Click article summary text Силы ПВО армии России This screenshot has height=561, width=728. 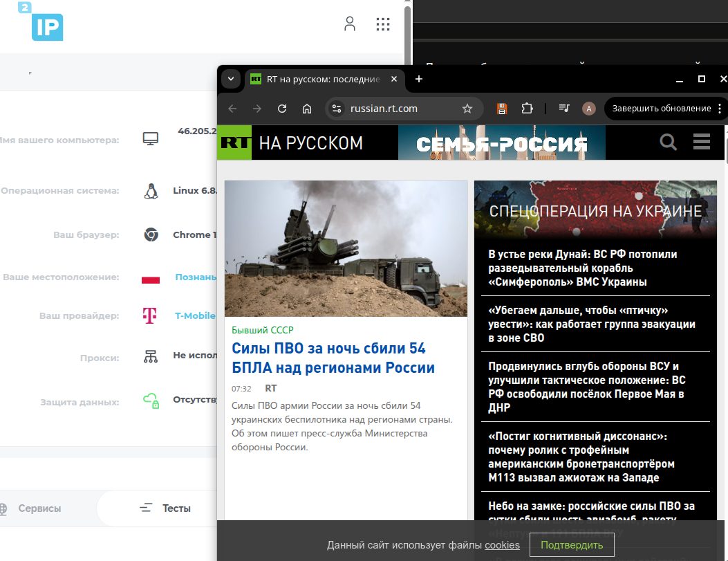point(342,426)
